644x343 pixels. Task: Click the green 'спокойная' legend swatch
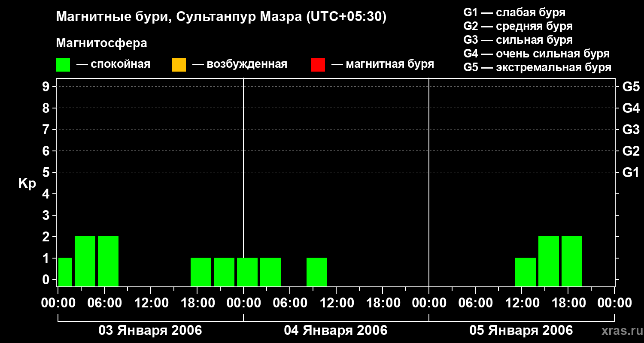click(63, 65)
